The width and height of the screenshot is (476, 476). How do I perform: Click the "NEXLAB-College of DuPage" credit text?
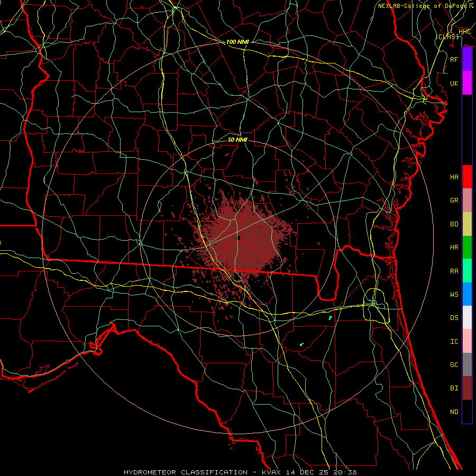[423, 6]
